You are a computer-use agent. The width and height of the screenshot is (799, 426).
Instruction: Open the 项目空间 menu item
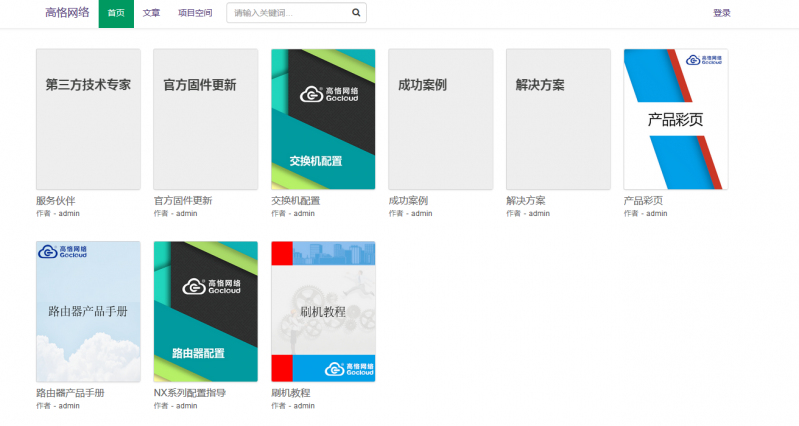tap(195, 13)
